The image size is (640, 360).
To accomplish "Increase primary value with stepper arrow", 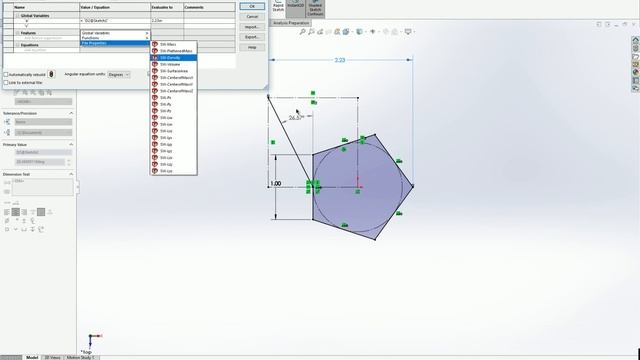I will coord(69,160).
